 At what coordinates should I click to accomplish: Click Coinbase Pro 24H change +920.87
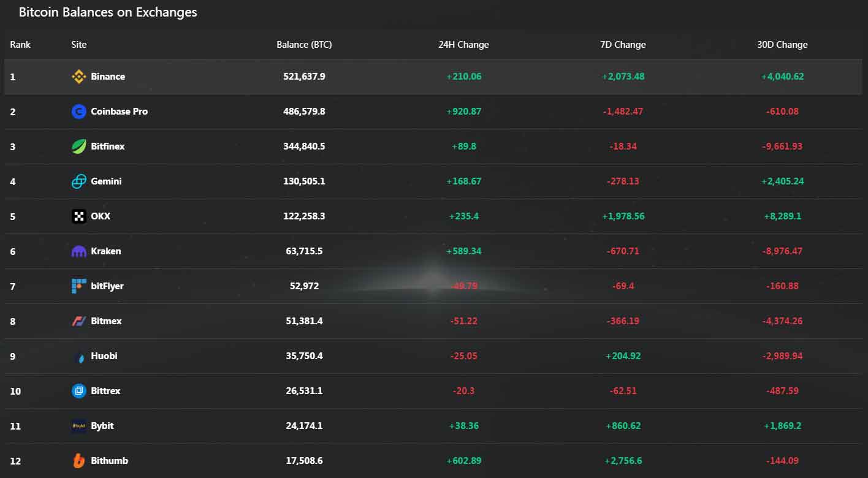click(463, 112)
